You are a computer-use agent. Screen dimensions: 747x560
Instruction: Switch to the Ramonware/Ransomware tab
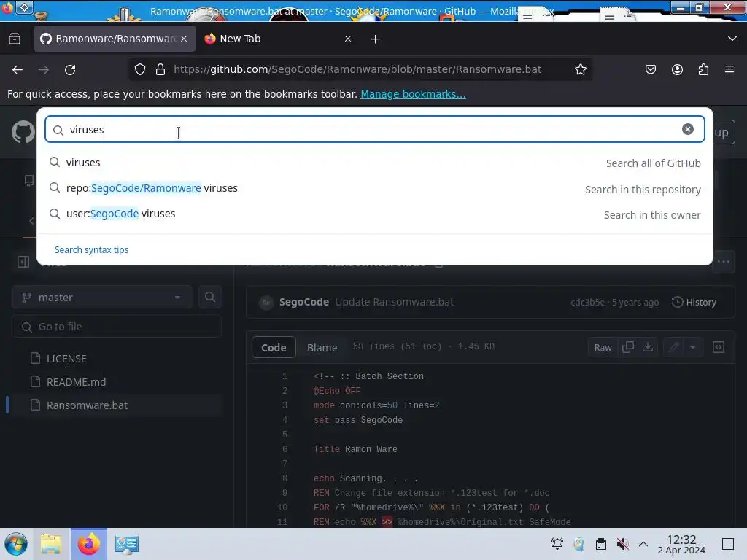[115, 39]
